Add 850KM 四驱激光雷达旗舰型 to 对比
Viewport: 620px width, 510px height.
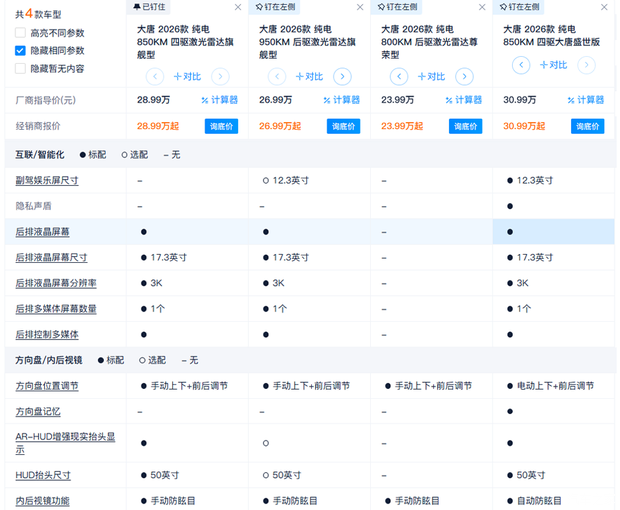click(187, 76)
